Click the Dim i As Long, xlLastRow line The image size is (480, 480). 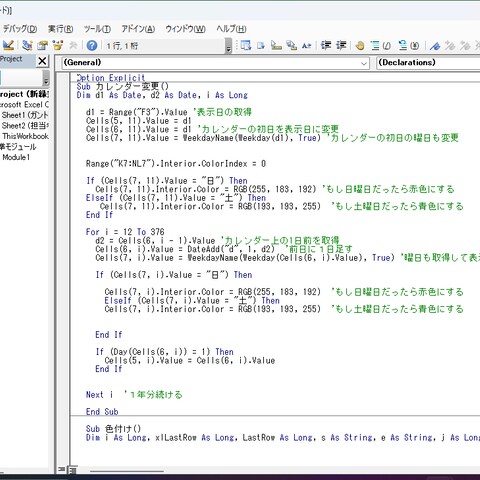[283, 437]
